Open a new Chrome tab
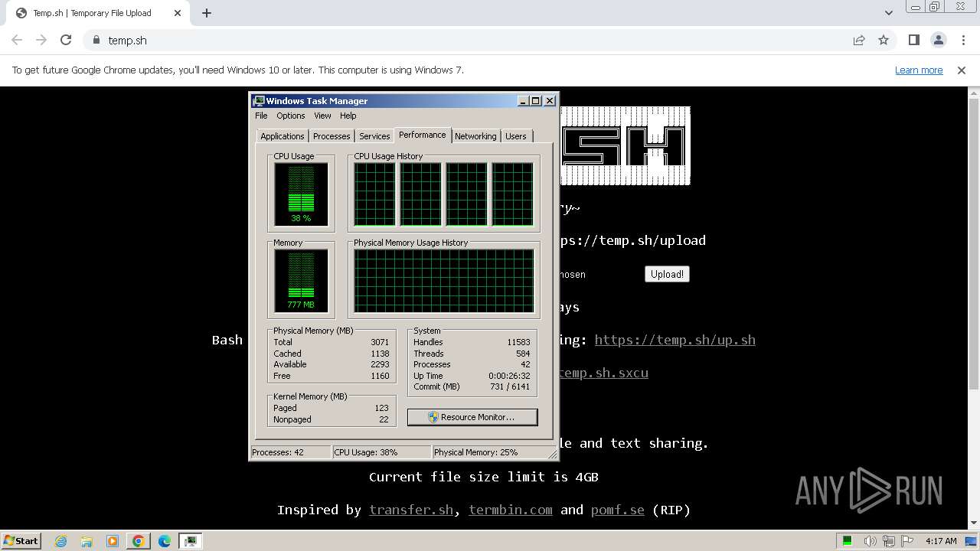Viewport: 980px width, 551px height. click(x=207, y=13)
